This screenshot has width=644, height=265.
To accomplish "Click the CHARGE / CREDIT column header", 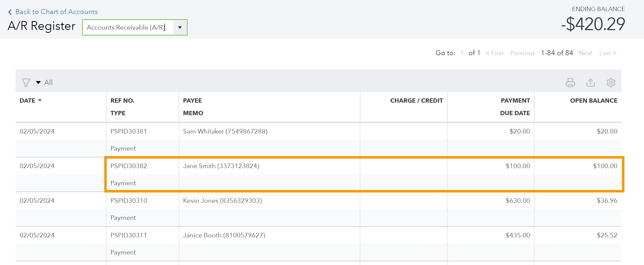I will [416, 101].
